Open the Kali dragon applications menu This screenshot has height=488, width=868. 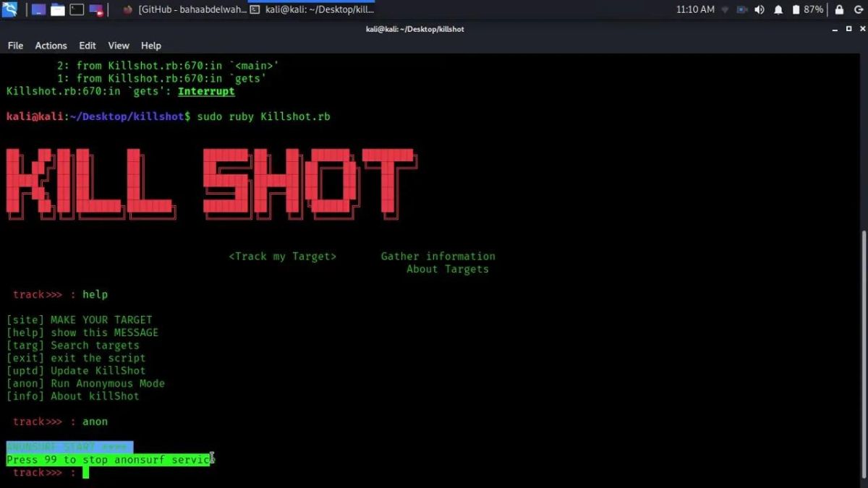pyautogui.click(x=9, y=9)
